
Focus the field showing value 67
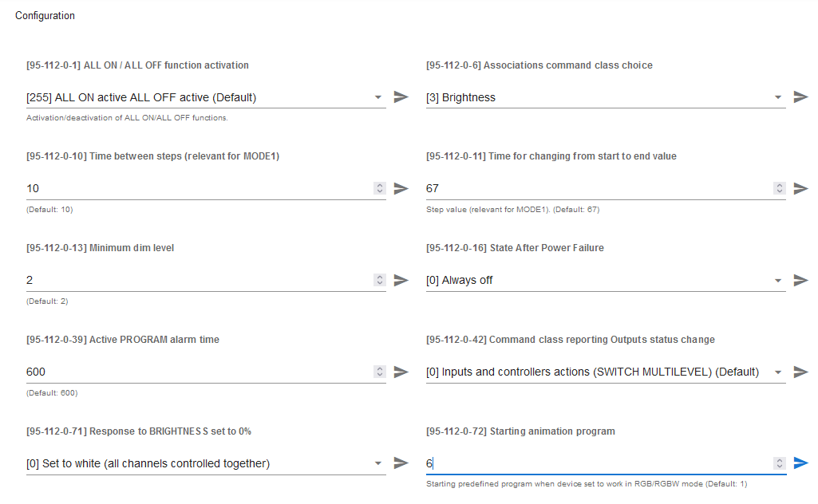click(599, 189)
